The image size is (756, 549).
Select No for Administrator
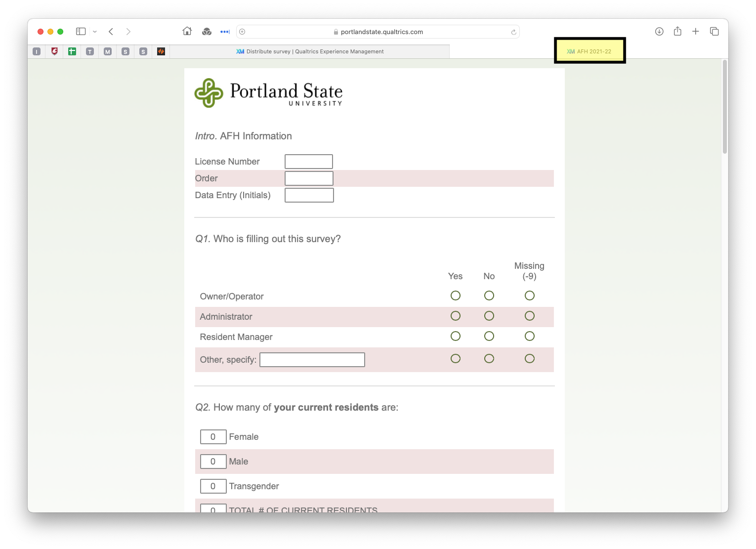coord(489,316)
